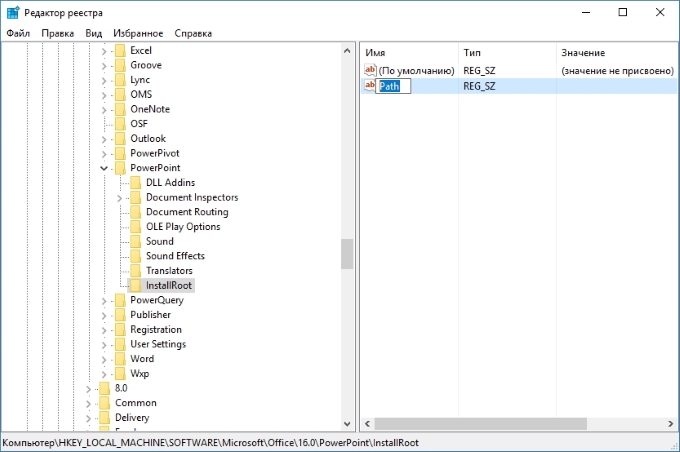Viewport: 680px width, 452px height.
Task: Click the Excel folder icon
Action: (120, 51)
